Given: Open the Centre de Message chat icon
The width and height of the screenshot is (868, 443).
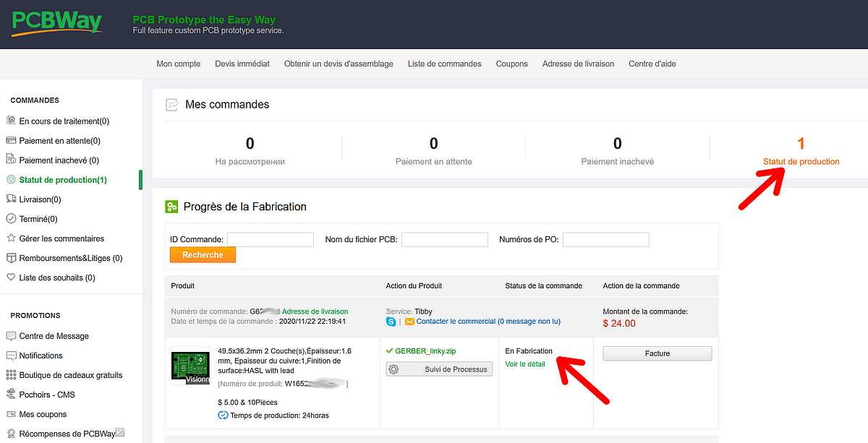Looking at the screenshot, I should [x=11, y=335].
